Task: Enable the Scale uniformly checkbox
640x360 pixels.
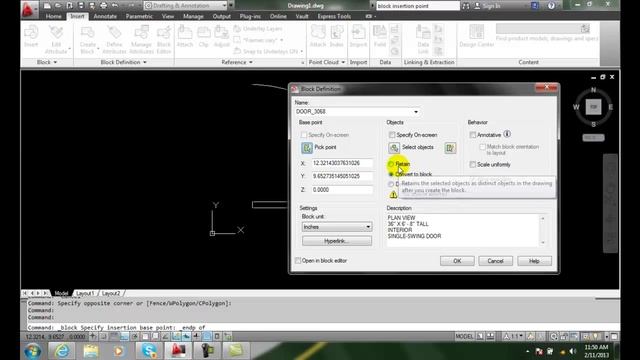Action: click(x=473, y=164)
